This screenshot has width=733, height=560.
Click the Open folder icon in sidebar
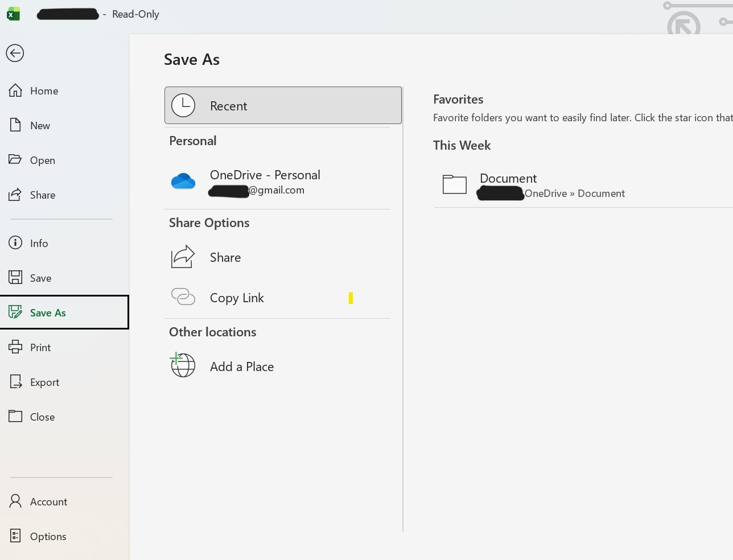[15, 159]
